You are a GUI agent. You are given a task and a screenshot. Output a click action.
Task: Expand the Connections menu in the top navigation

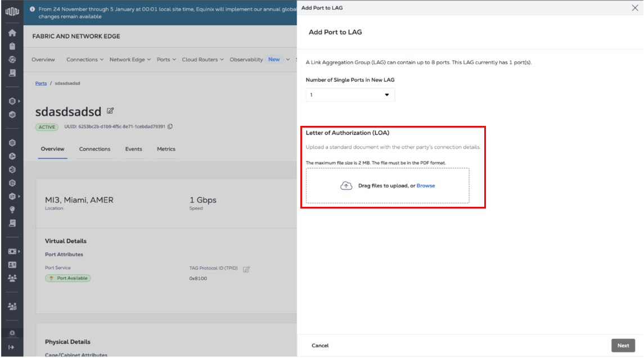tap(84, 60)
